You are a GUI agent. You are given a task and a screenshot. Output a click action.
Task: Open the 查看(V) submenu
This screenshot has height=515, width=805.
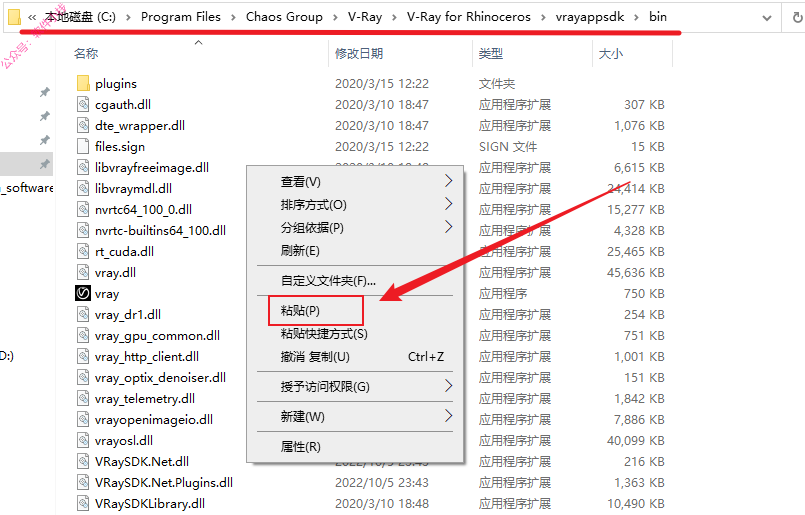[x=355, y=181]
